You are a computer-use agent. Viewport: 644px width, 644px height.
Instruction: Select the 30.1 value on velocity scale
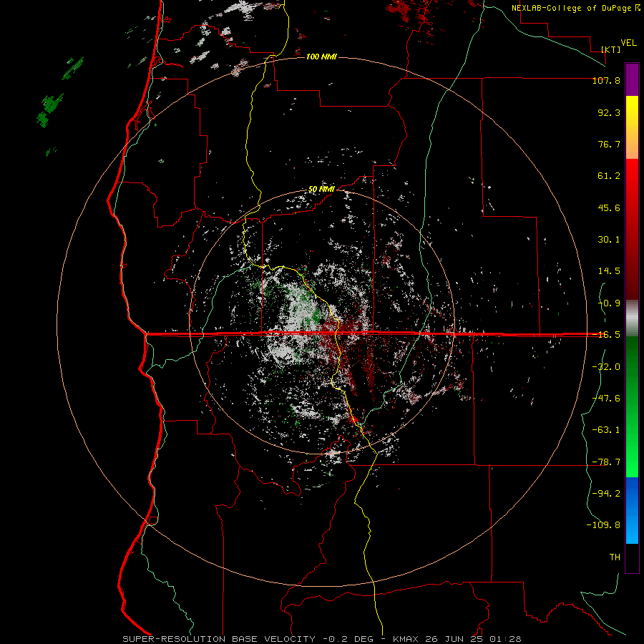tap(609, 240)
